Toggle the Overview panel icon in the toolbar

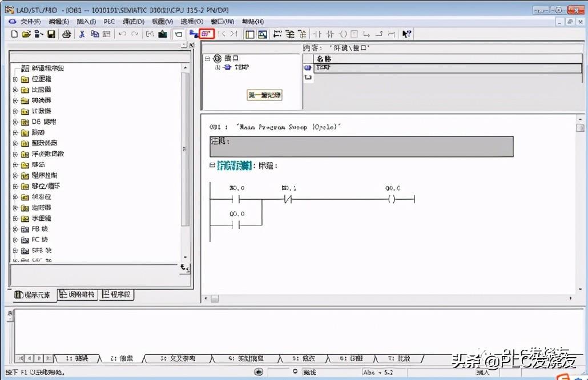pyautogui.click(x=249, y=34)
